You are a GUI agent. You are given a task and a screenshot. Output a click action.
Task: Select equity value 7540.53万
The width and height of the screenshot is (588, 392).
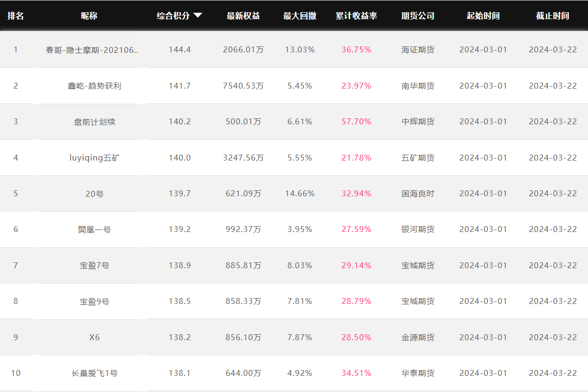tap(244, 86)
